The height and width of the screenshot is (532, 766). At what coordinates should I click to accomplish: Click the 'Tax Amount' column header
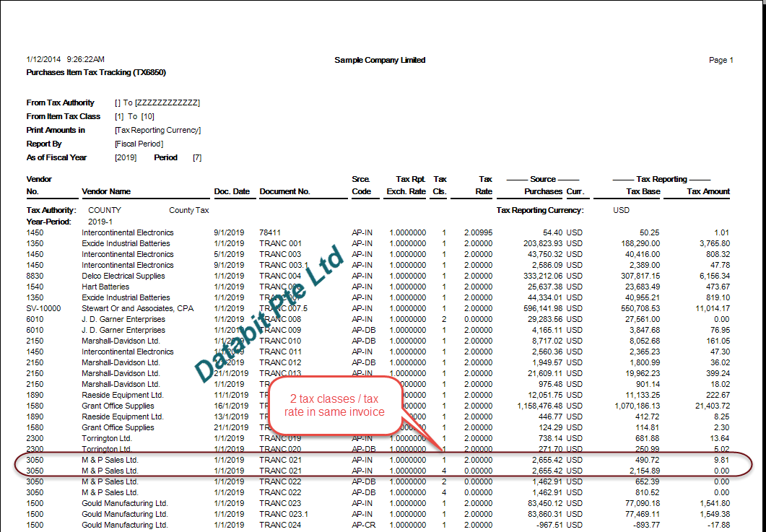[708, 191]
